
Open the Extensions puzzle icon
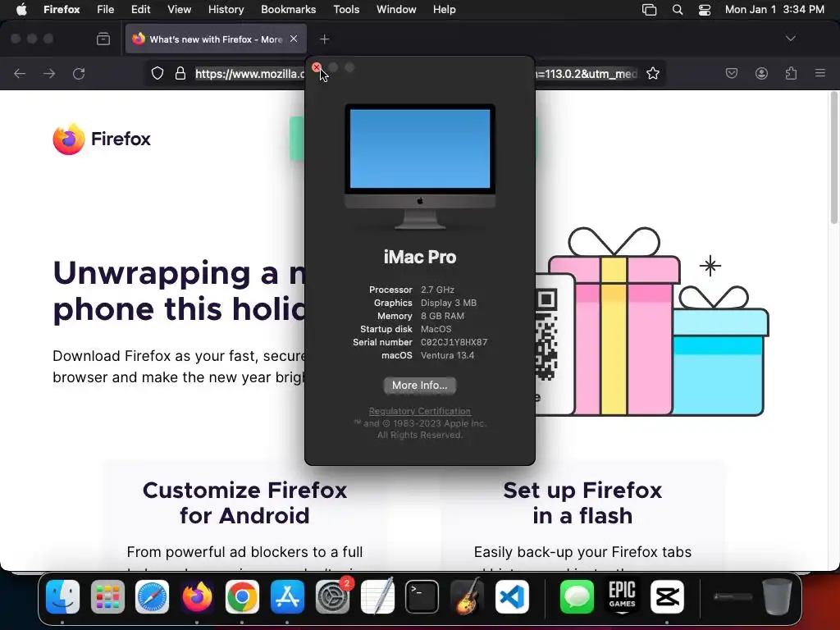pyautogui.click(x=791, y=73)
